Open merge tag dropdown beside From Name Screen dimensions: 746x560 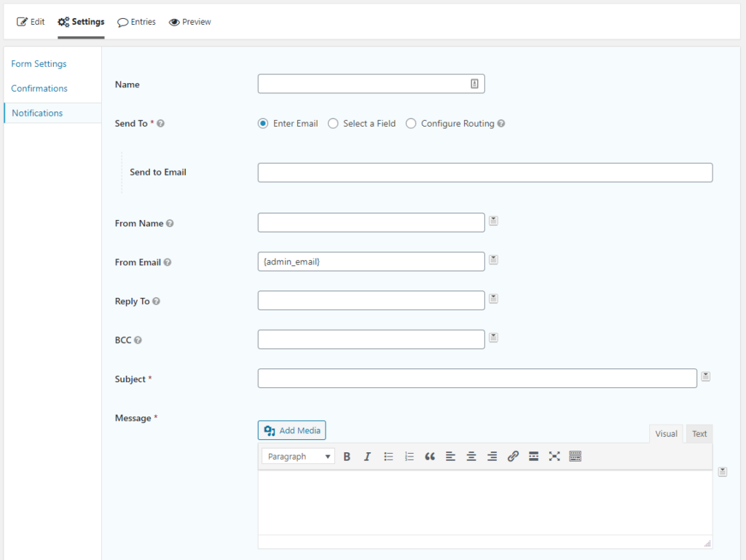pos(493,221)
